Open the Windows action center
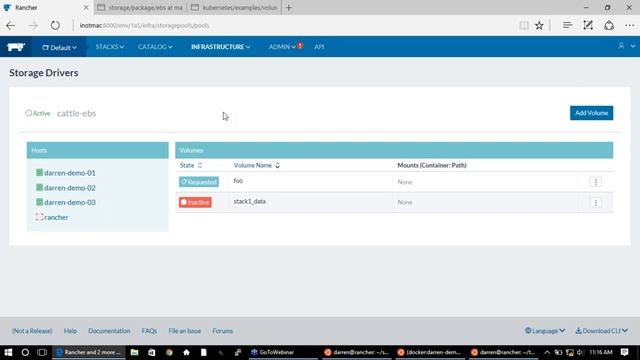The height and width of the screenshot is (360, 640). [624, 352]
